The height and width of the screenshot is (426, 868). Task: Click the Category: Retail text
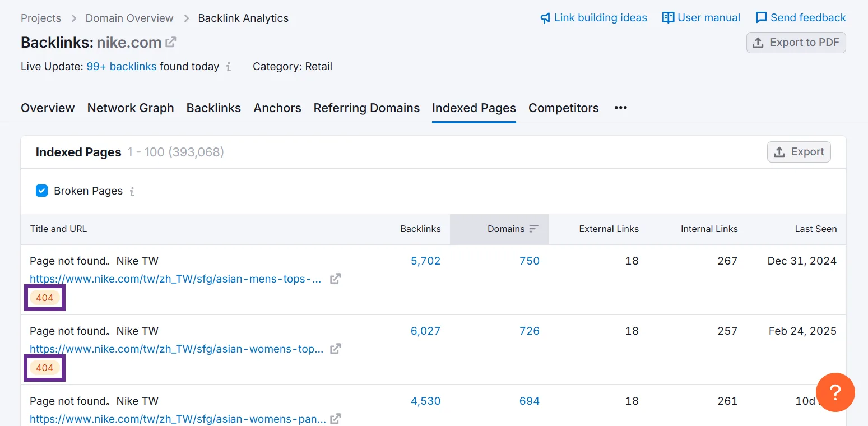pyautogui.click(x=293, y=66)
